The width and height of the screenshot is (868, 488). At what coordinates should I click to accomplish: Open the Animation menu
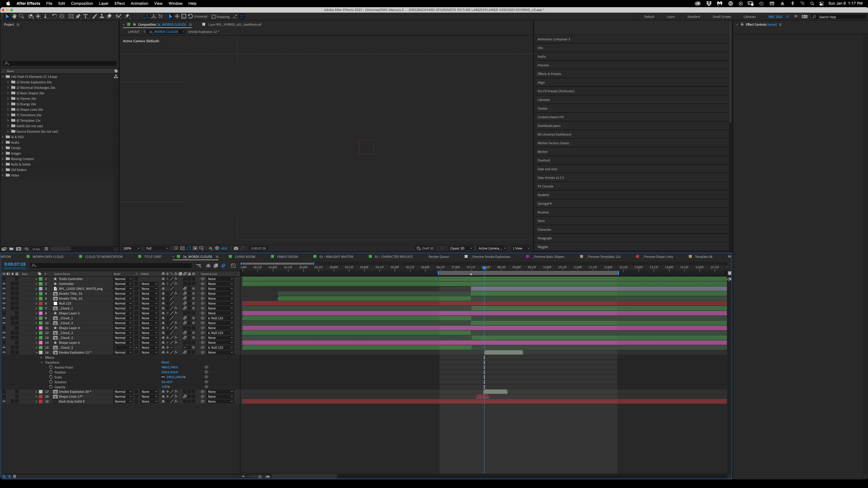[x=139, y=3]
